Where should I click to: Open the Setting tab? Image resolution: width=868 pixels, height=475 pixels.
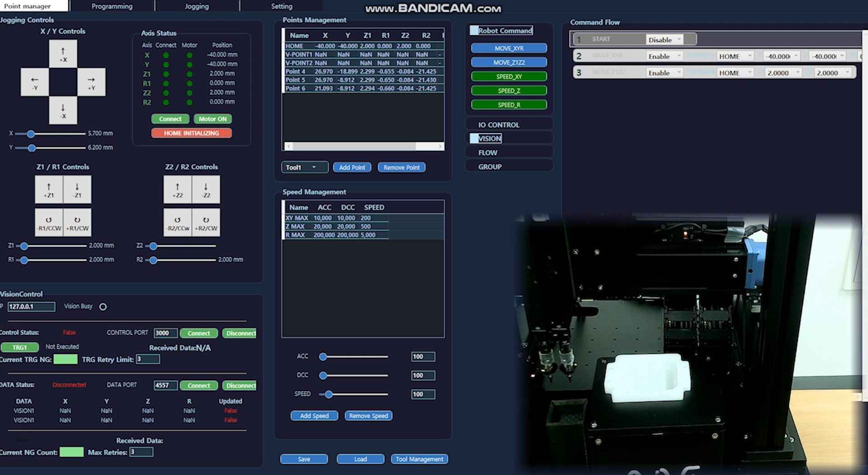pos(281,6)
